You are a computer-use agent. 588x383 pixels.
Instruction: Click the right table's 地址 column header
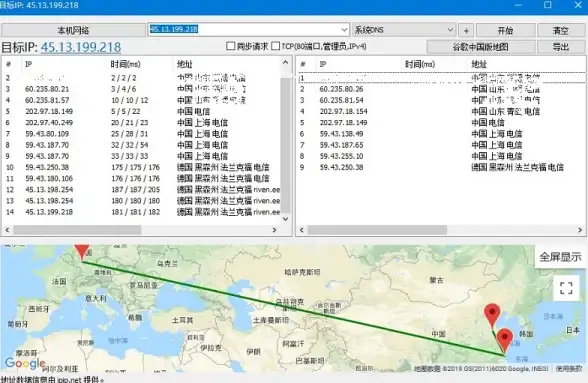479,64
